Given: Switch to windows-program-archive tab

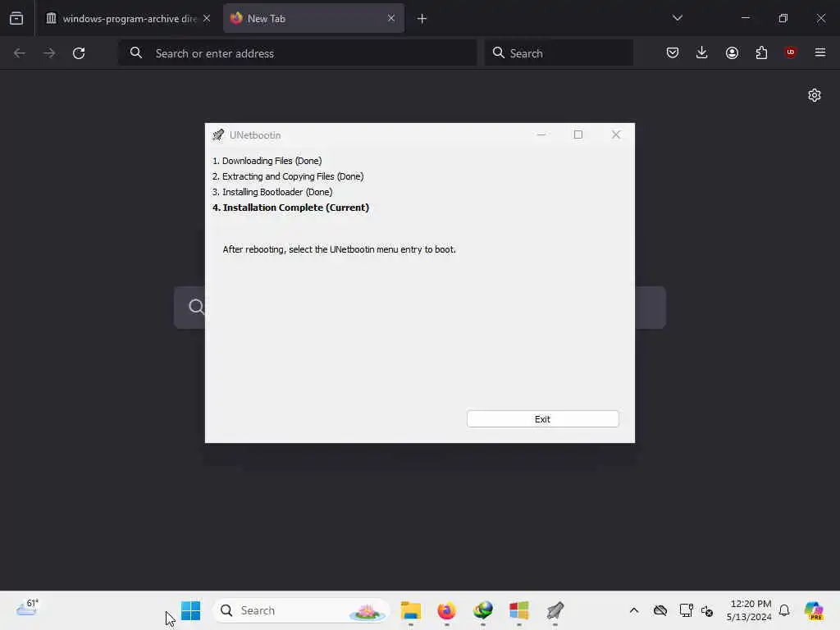Looking at the screenshot, I should pos(121,18).
